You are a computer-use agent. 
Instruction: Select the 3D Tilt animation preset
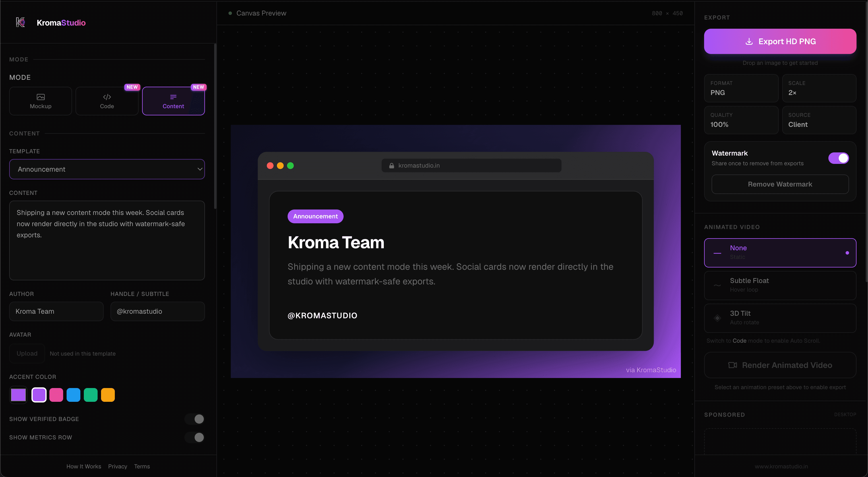pyautogui.click(x=780, y=318)
